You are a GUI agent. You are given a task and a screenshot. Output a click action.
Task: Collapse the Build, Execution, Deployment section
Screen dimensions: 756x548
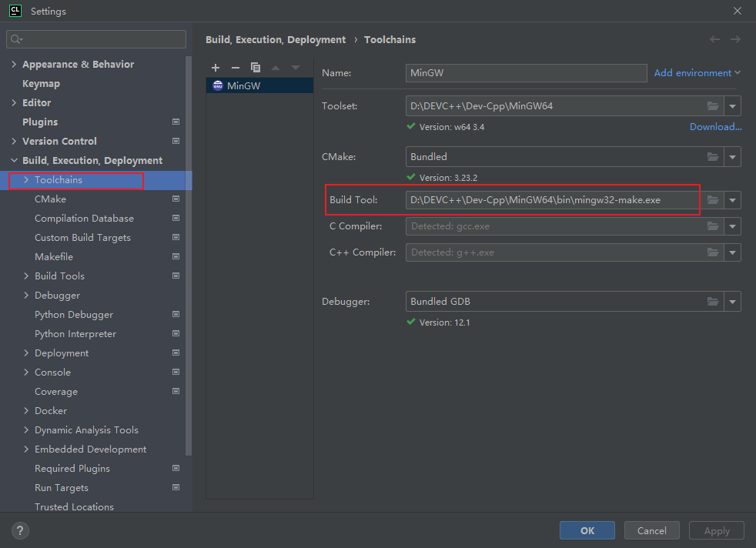pos(14,161)
